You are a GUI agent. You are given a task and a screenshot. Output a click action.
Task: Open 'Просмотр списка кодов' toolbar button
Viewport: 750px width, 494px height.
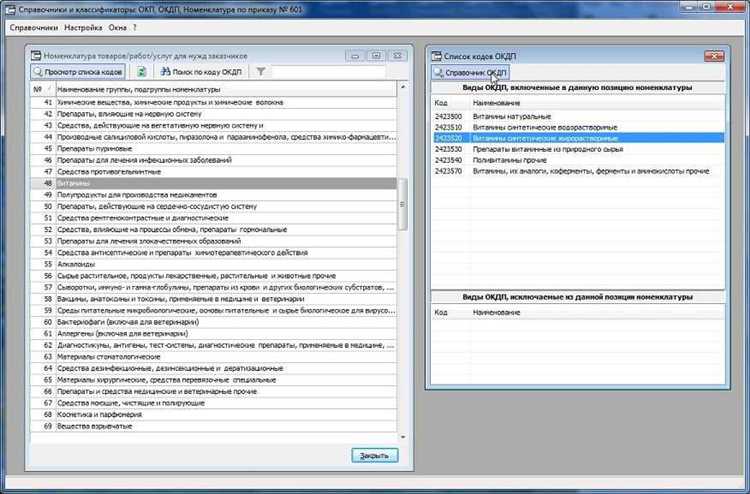tap(79, 72)
